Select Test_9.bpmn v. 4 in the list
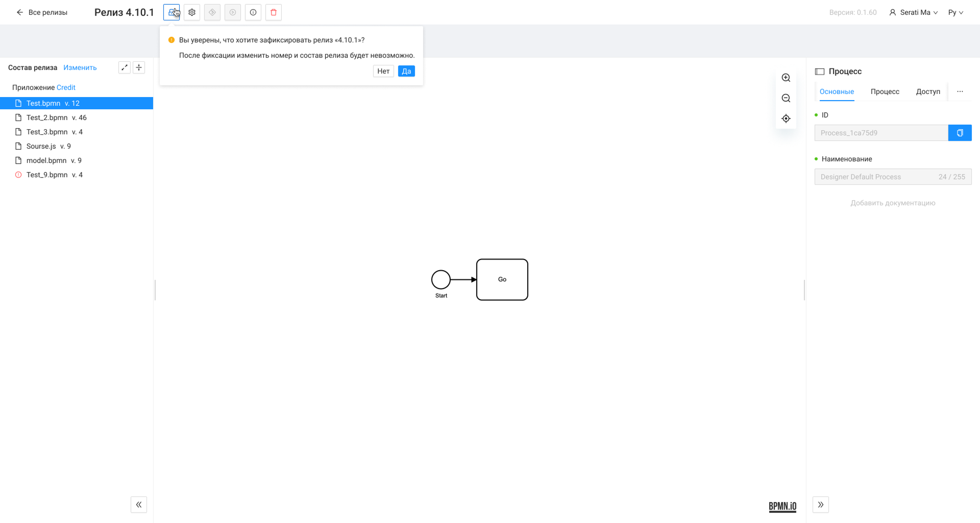This screenshot has height=523, width=980. pos(54,175)
